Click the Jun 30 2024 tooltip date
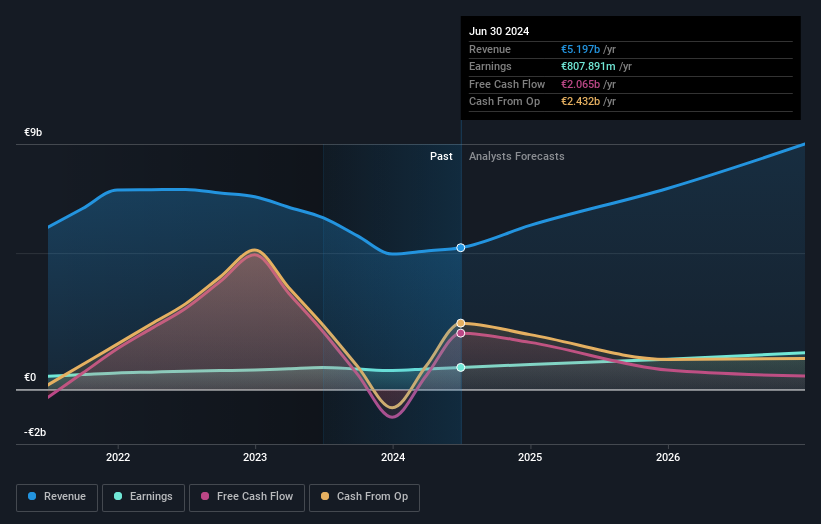821x524 pixels. (499, 31)
